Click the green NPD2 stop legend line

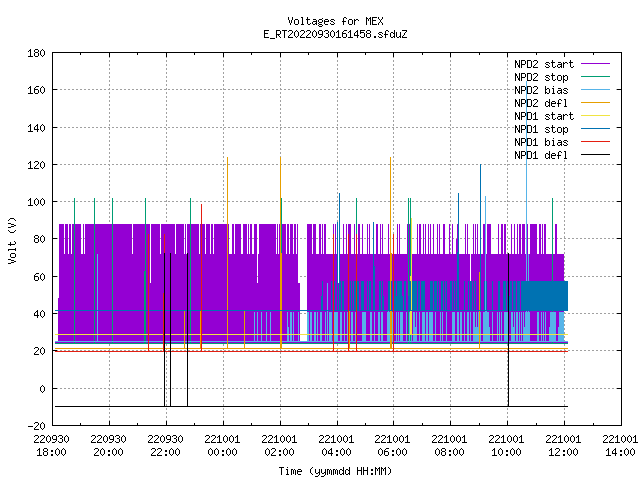pos(596,76)
